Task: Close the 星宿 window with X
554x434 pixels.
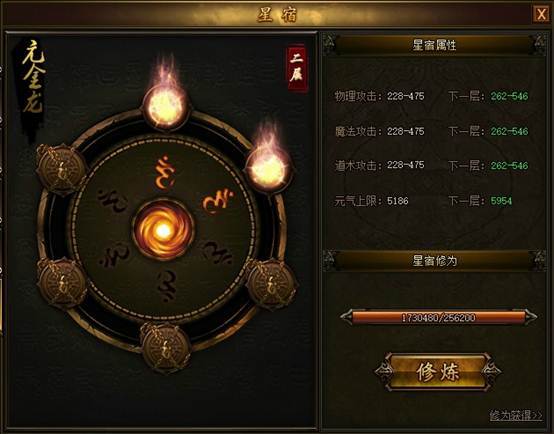Action: pos(541,14)
